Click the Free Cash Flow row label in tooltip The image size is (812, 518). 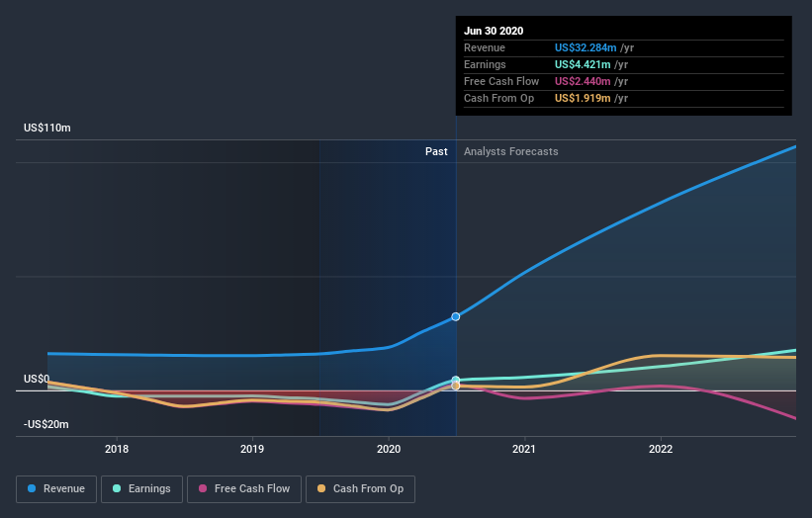pyautogui.click(x=501, y=81)
